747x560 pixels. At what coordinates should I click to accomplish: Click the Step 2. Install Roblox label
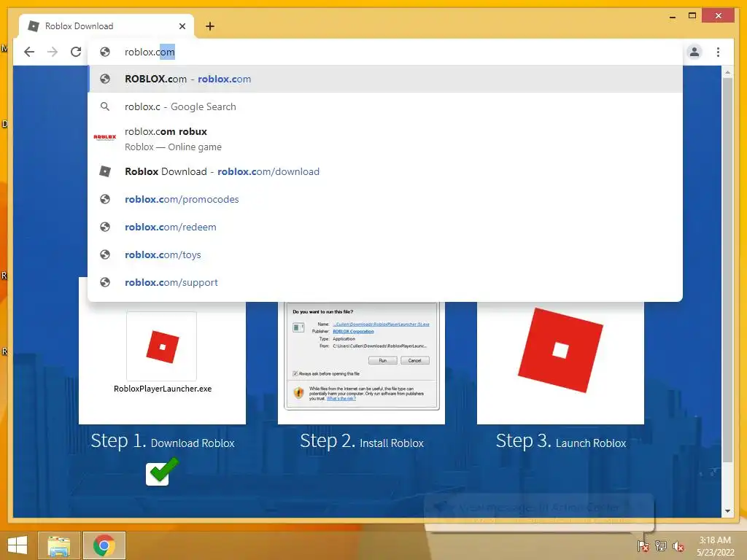(x=362, y=441)
